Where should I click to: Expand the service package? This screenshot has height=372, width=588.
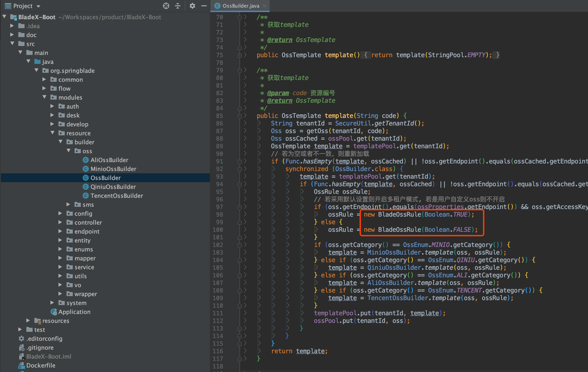tap(60, 267)
